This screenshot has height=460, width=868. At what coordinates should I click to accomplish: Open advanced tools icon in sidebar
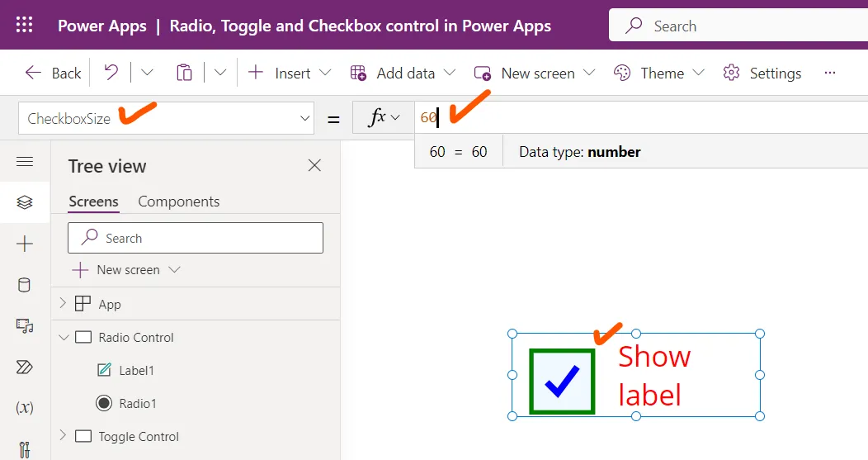pyautogui.click(x=25, y=449)
